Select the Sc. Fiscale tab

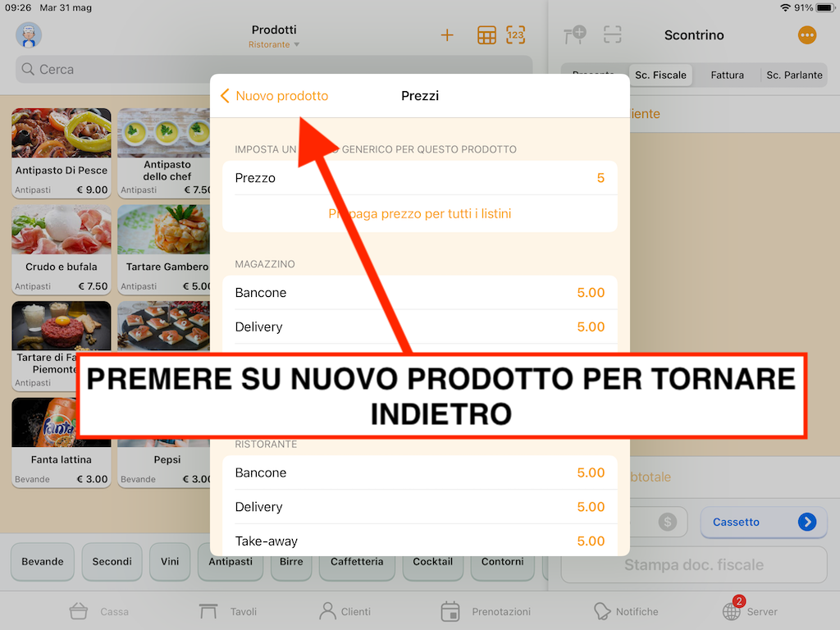click(660, 75)
